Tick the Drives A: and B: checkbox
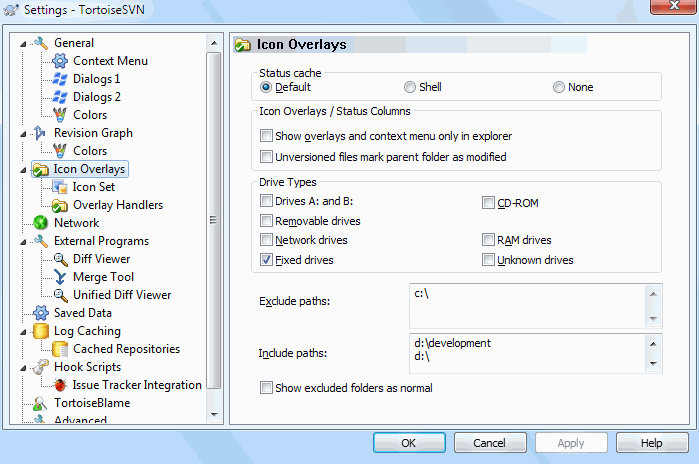The height and width of the screenshot is (464, 699). click(x=266, y=201)
